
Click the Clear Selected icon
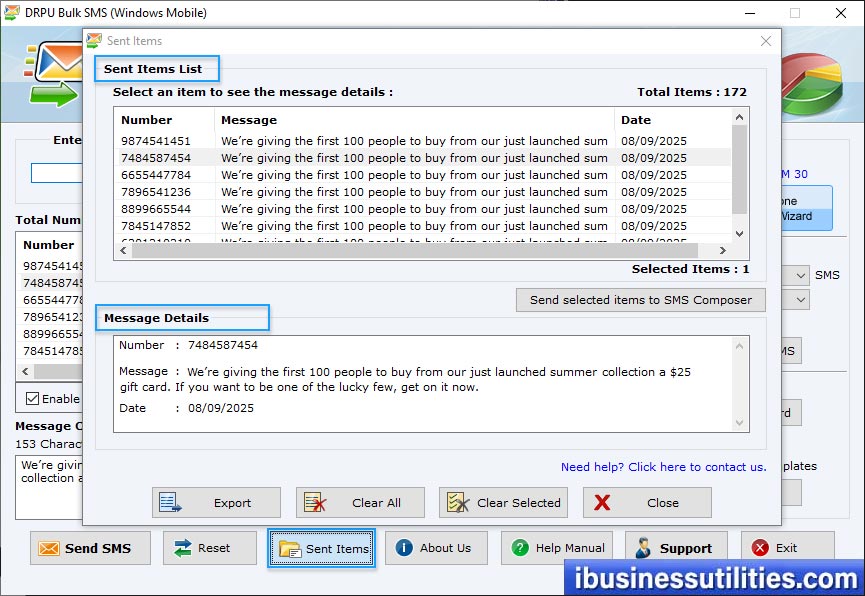tap(459, 502)
